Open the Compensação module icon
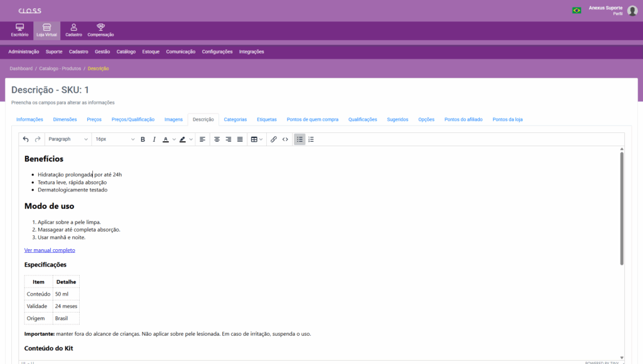Screen dimensions: 643x364 100,30
